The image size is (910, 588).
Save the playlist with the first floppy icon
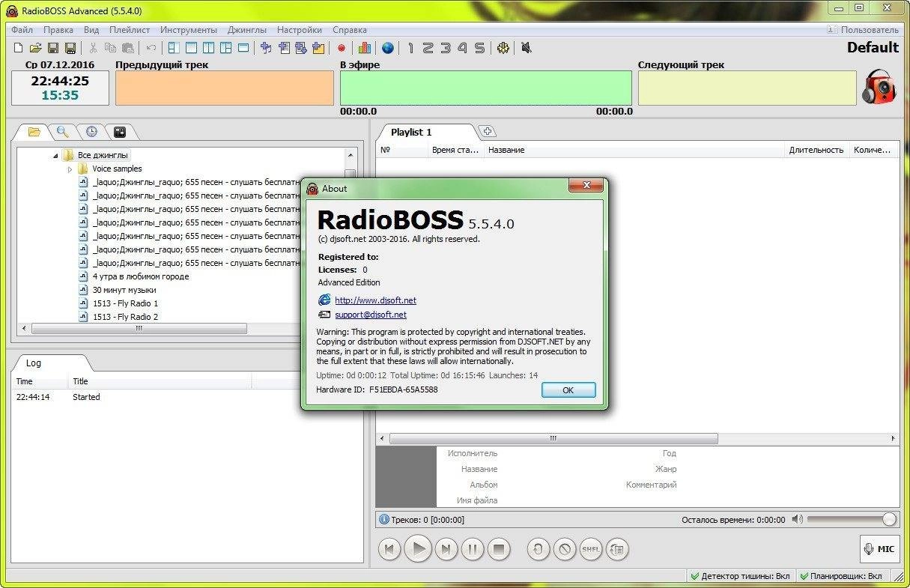(x=53, y=48)
